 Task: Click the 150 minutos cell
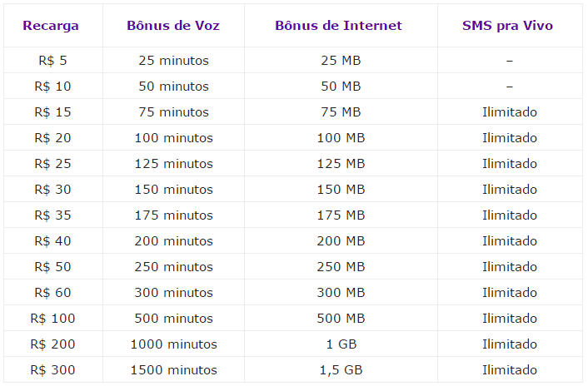[173, 190]
